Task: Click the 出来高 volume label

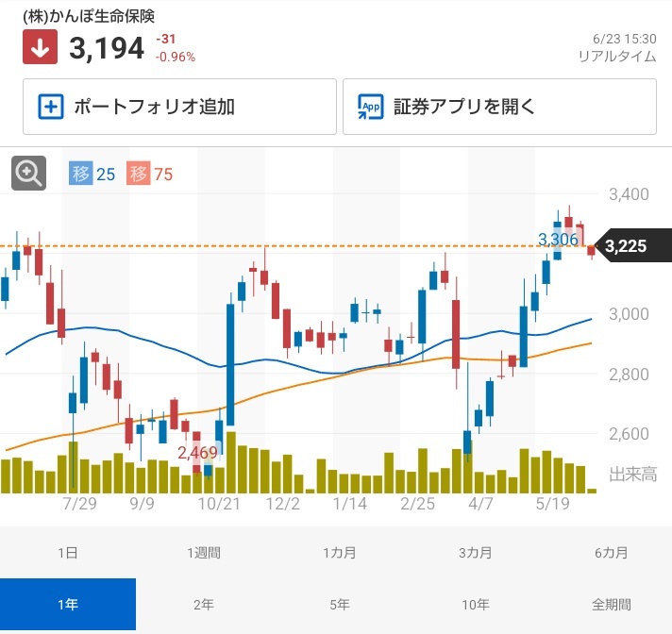Action: click(633, 475)
